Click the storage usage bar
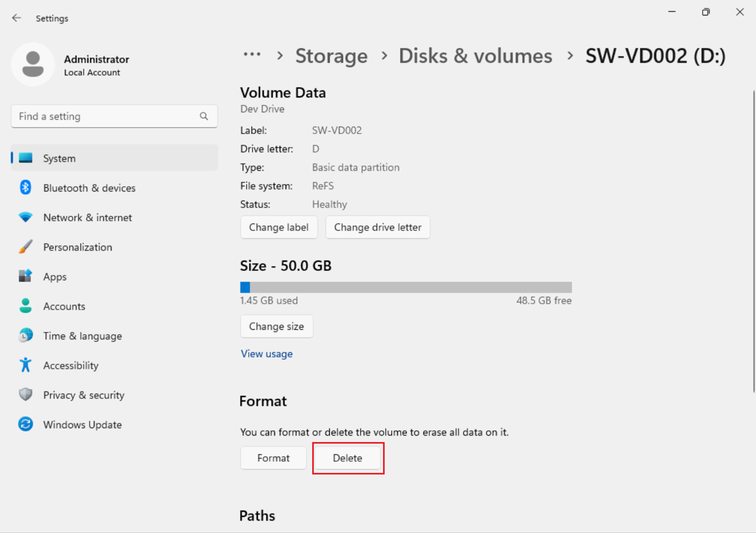The width and height of the screenshot is (756, 533). click(x=406, y=287)
